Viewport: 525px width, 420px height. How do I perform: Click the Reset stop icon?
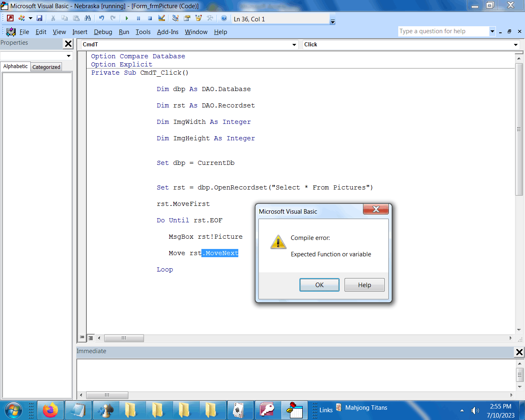[150, 18]
